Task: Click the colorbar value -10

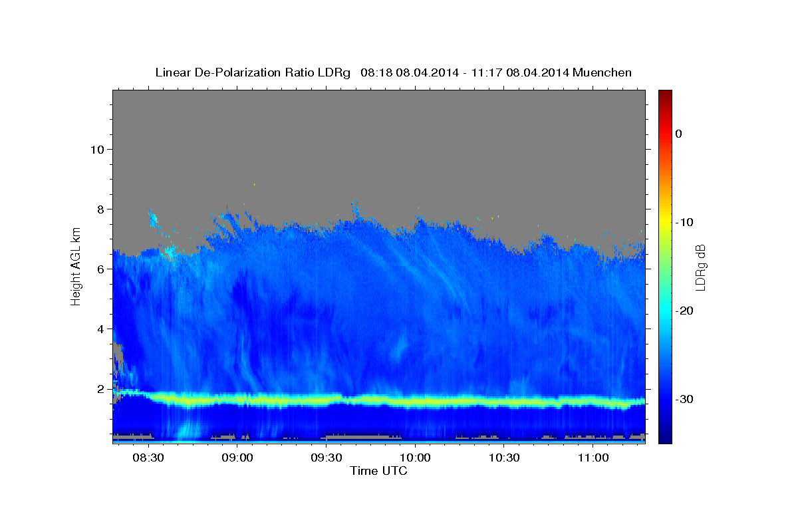Action: point(684,222)
